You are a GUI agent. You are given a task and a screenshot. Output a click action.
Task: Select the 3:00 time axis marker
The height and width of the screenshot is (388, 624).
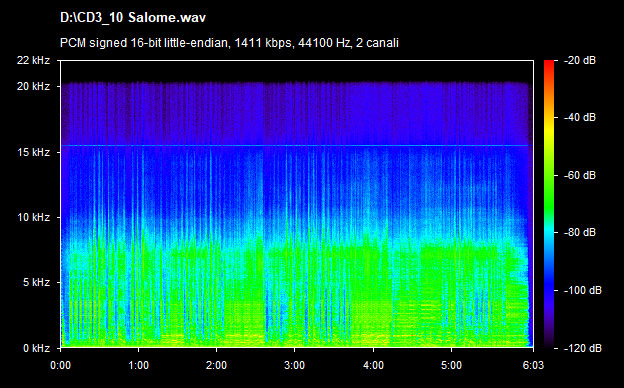(x=294, y=365)
